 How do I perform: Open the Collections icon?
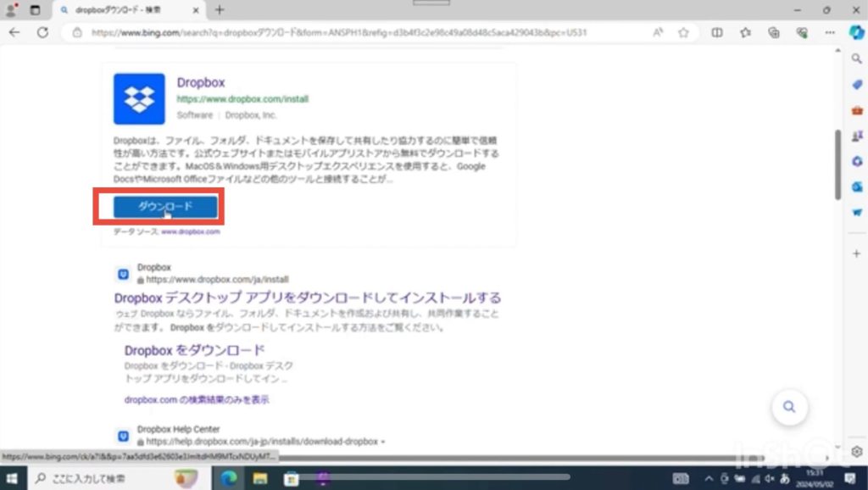coord(773,33)
